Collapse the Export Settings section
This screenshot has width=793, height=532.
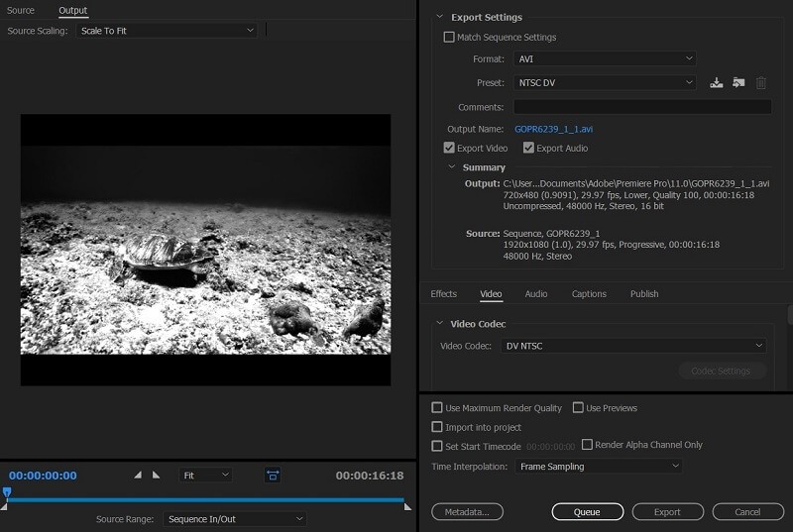click(x=440, y=17)
